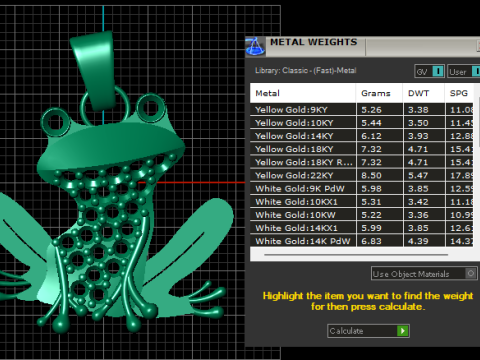Image resolution: width=480 pixels, height=360 pixels.
Task: Click the frog's right webbed foot
Action: [207, 299]
